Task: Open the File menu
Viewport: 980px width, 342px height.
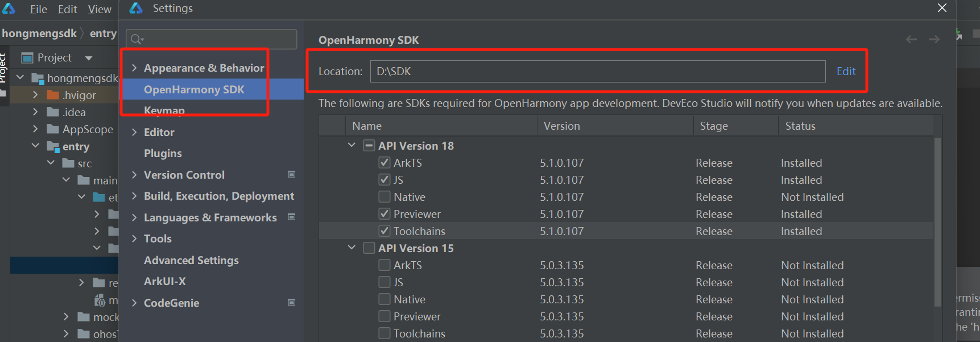Action: coord(38,9)
